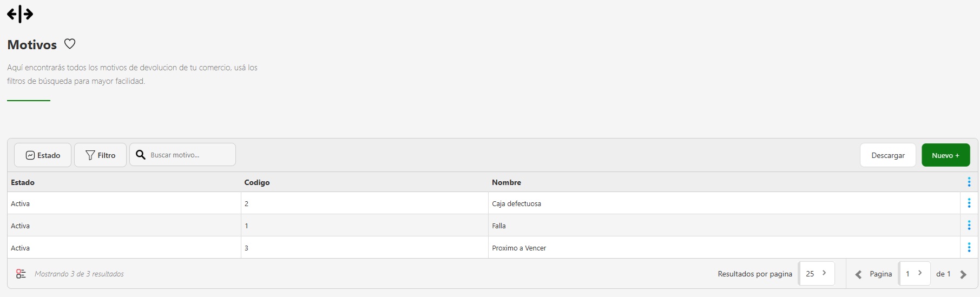Select the Falla row name cell
Screen dimensions: 980x297
pyautogui.click(x=499, y=226)
